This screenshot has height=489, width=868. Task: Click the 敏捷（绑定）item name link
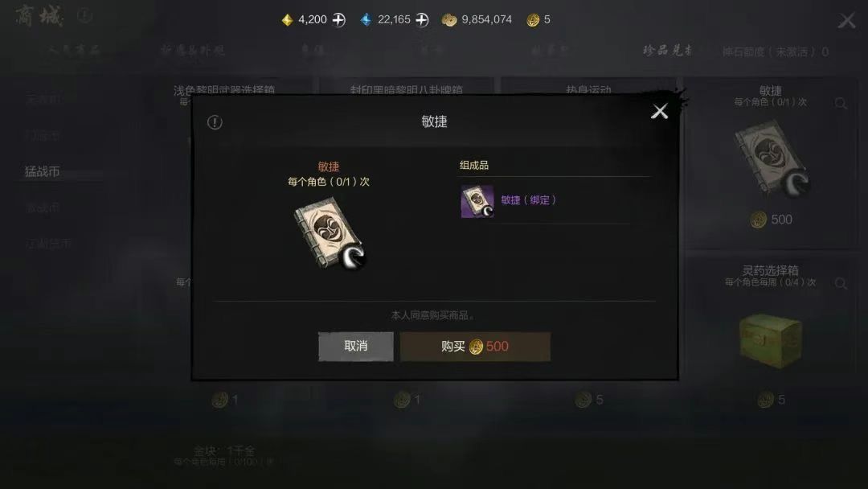pos(528,200)
